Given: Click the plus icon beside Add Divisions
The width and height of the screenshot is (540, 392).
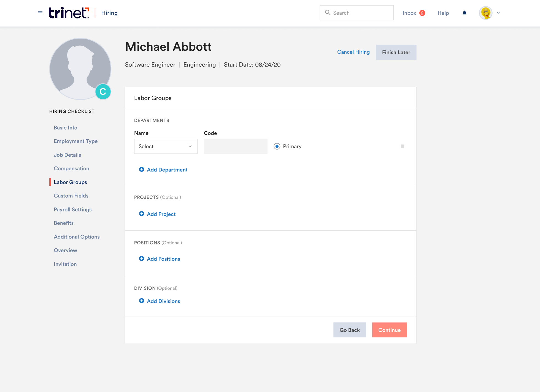Looking at the screenshot, I should tap(142, 301).
